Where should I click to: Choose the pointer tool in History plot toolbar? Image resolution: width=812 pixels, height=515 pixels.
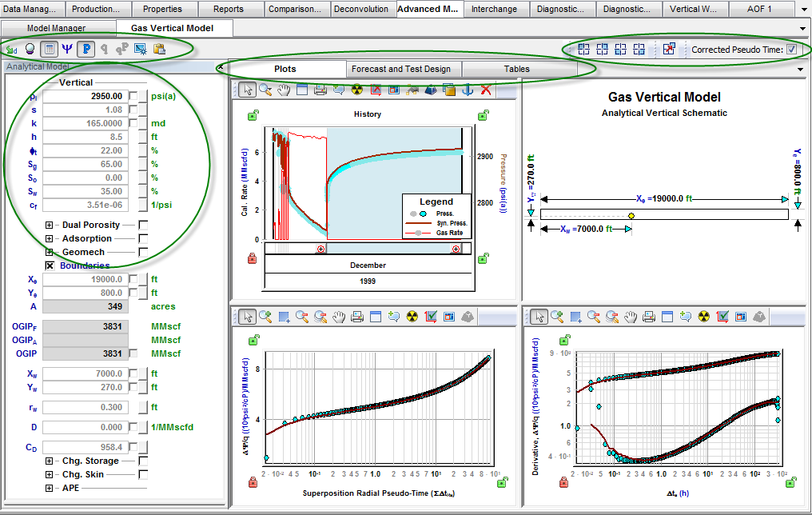pyautogui.click(x=248, y=90)
